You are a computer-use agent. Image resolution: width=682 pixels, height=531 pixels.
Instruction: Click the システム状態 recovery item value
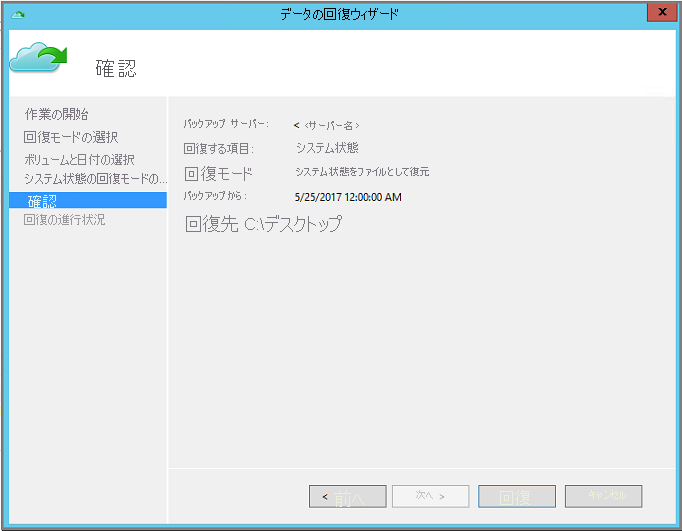pyautogui.click(x=327, y=148)
